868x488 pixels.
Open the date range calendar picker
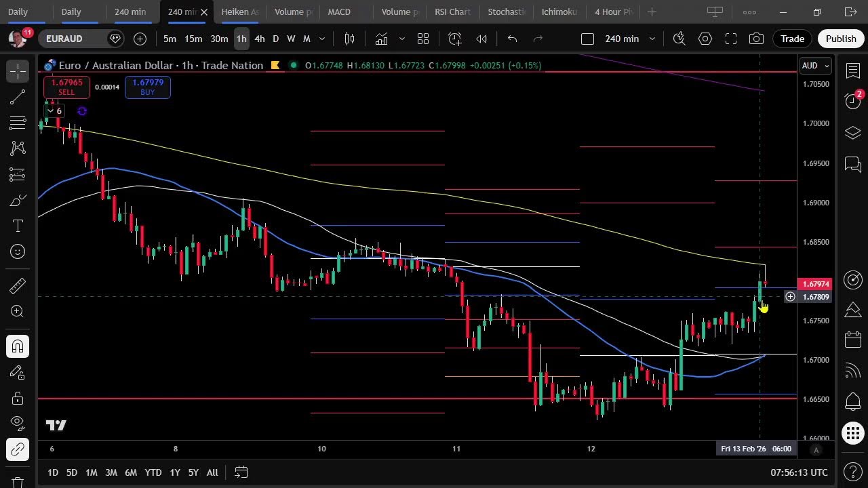coord(241,472)
